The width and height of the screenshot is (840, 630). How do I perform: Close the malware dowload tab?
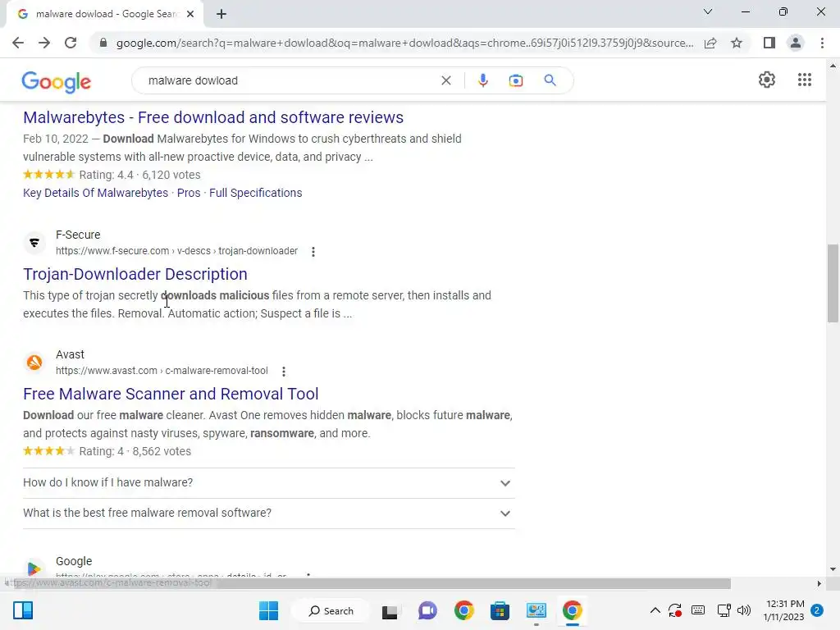coord(190,14)
